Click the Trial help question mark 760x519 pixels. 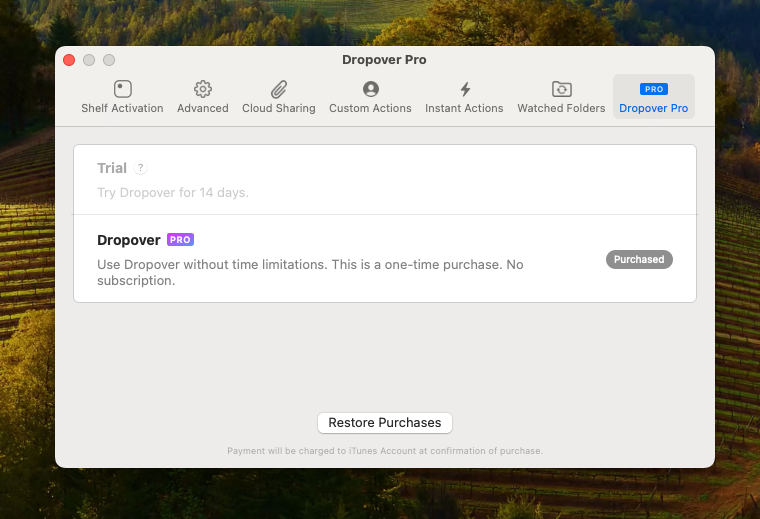pos(141,169)
